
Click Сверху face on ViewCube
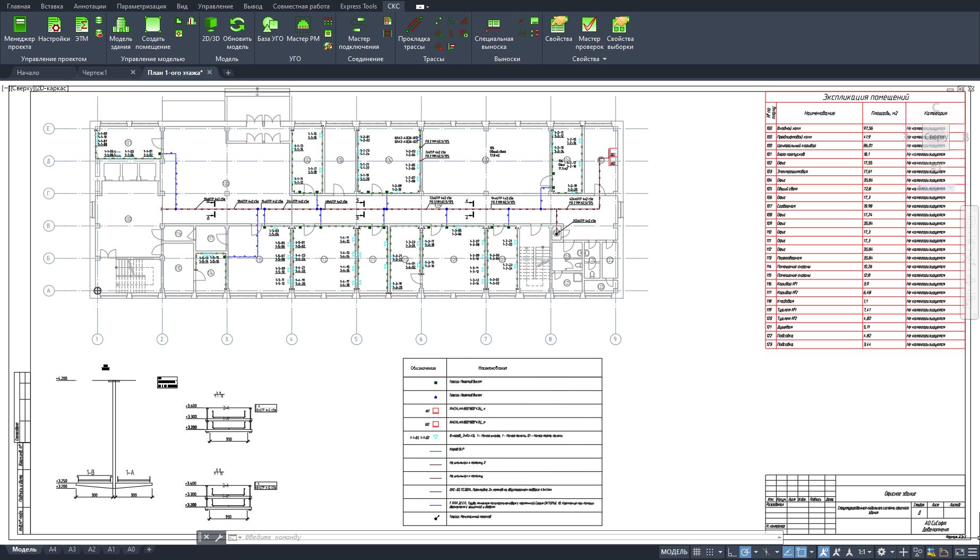tap(935, 137)
